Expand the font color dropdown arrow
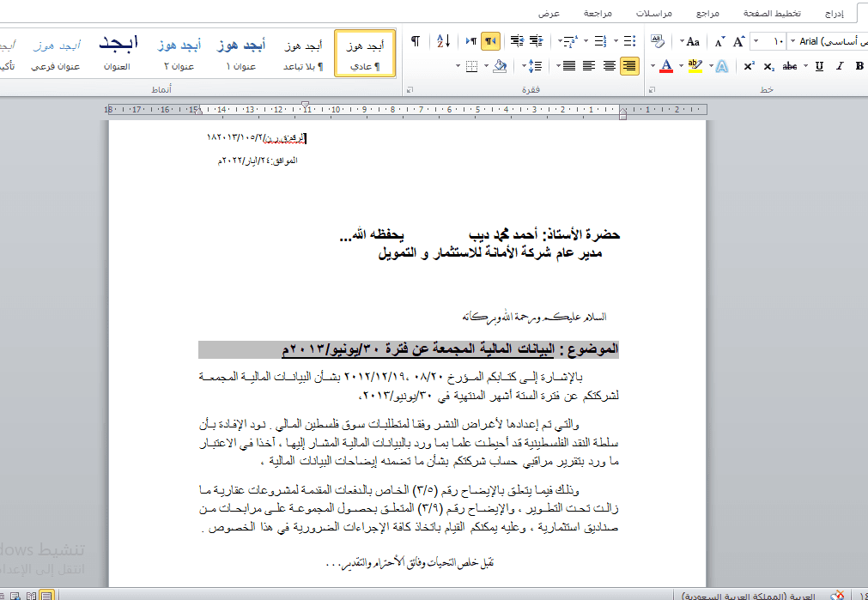 point(653,66)
